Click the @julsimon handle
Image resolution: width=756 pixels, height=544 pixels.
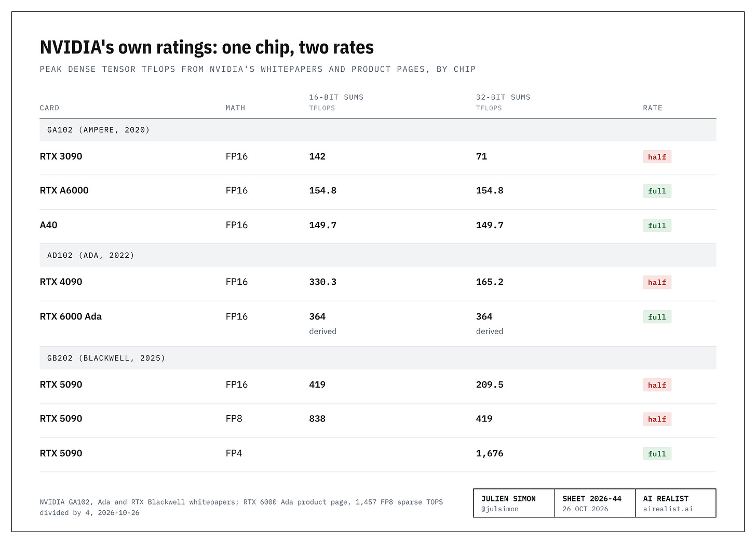500,509
